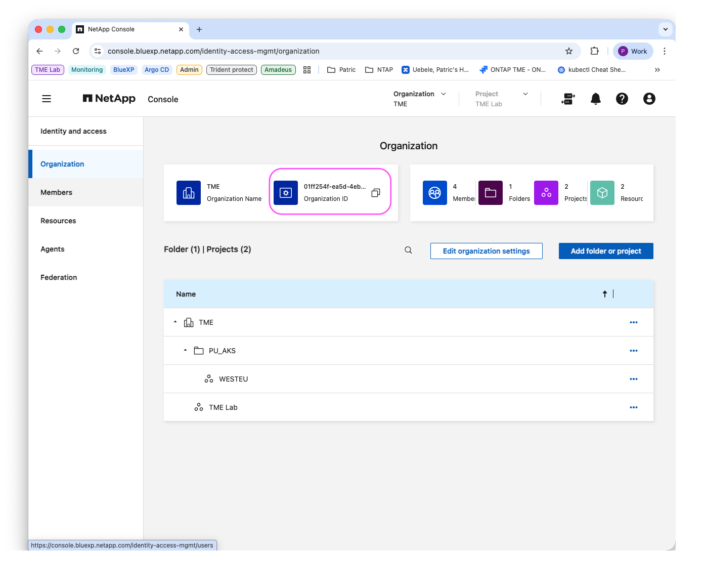Go to Members in the sidebar

[86, 192]
